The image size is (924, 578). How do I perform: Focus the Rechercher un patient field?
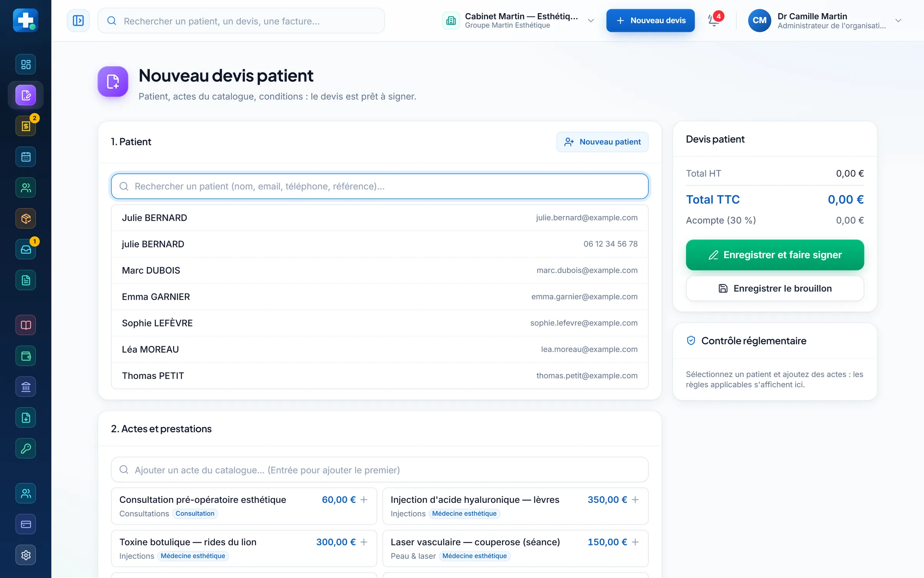380,187
